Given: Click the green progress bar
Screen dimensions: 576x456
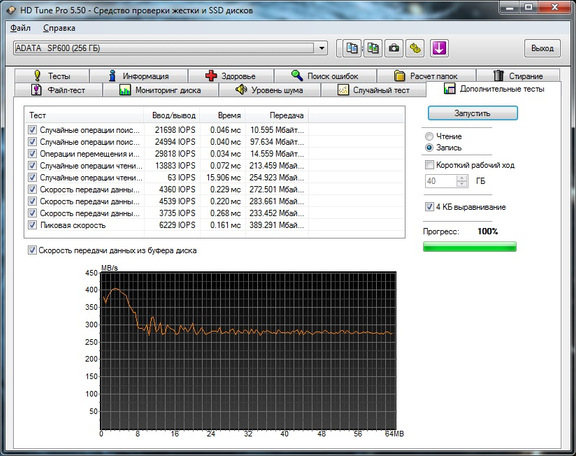Looking at the screenshot, I should [469, 247].
